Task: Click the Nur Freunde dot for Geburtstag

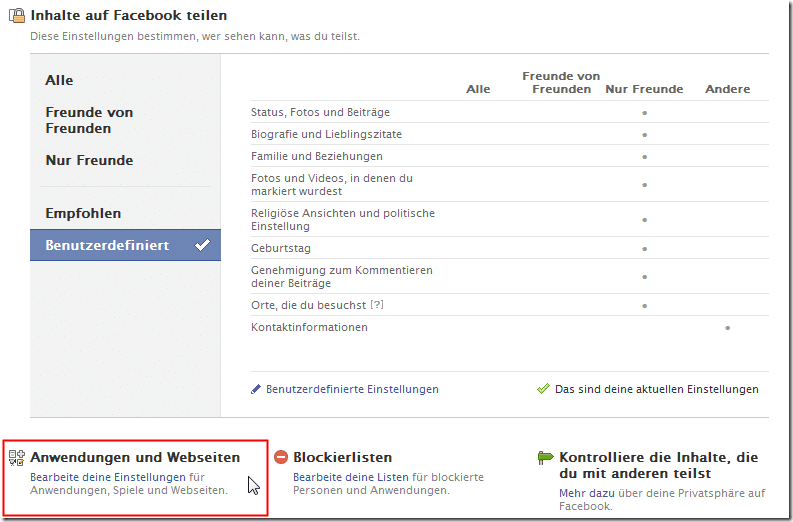Action: [x=644, y=249]
